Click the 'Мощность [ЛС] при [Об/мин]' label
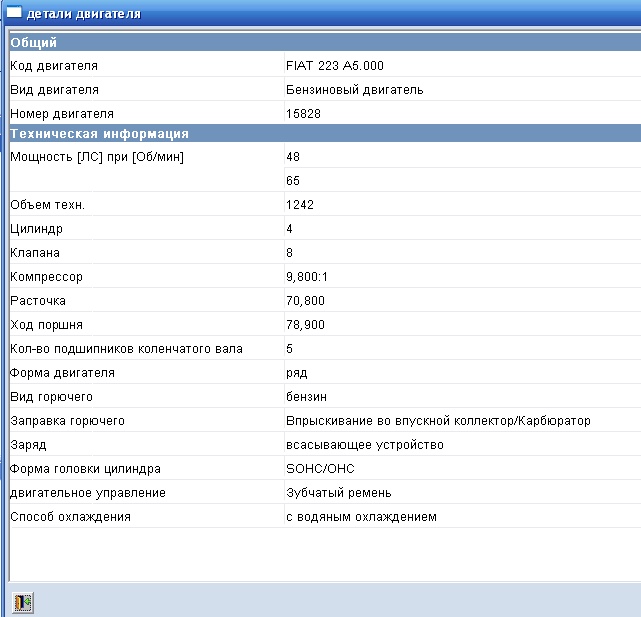Viewport: 641px width, 617px height. [96, 157]
